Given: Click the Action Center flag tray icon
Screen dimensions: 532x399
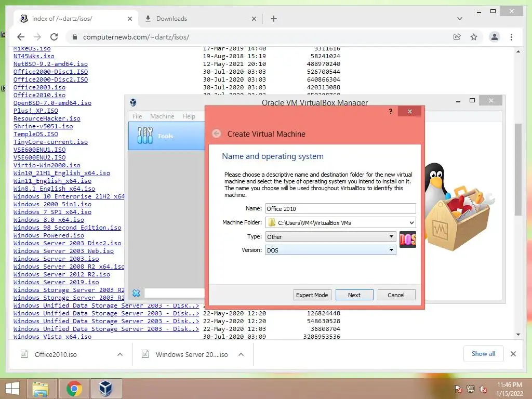Looking at the screenshot, I should [x=458, y=389].
